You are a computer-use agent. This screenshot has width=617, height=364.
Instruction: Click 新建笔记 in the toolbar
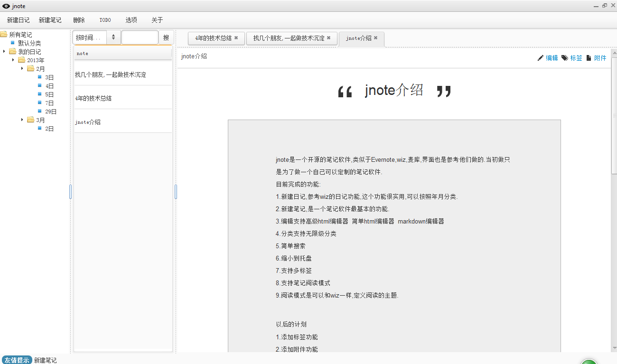click(50, 20)
